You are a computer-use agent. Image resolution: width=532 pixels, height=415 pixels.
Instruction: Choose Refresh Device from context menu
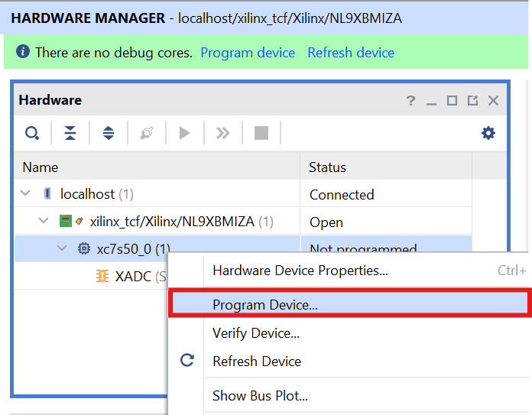coord(257,362)
